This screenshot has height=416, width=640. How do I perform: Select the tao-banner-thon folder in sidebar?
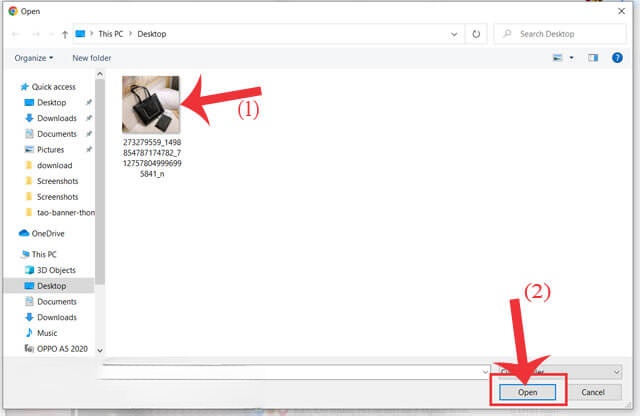(65, 213)
